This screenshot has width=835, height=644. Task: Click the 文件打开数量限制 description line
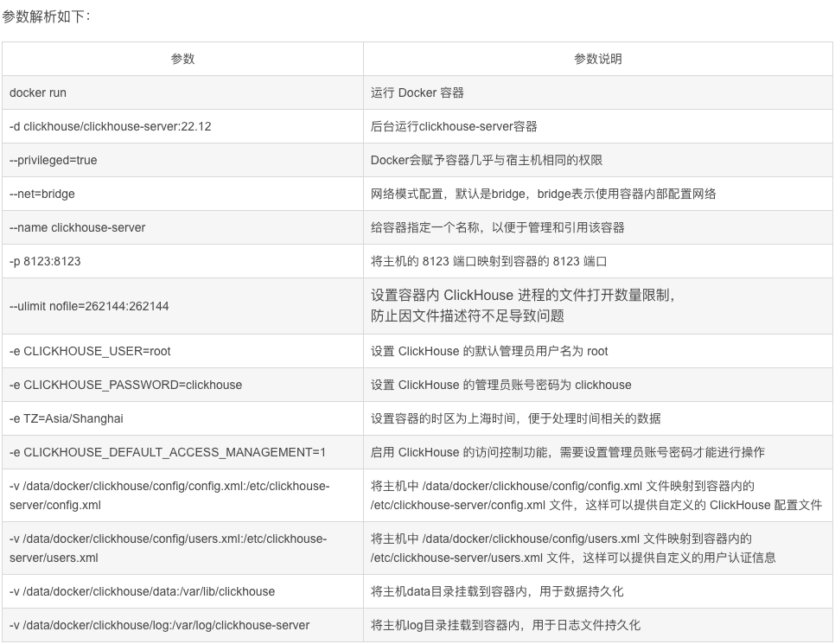[523, 295]
